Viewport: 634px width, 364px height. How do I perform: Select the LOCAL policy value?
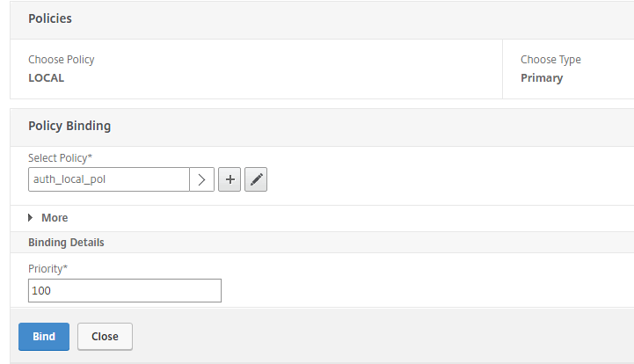pos(47,77)
